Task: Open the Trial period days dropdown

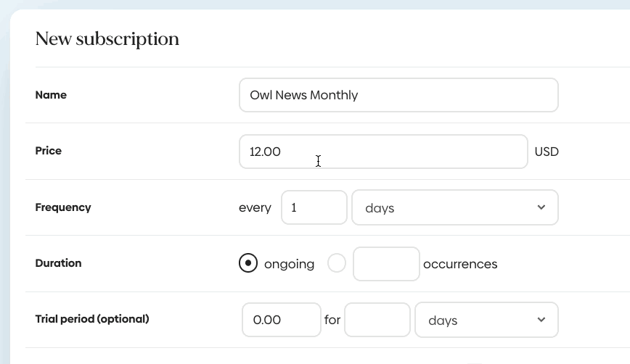Action: pos(479,320)
